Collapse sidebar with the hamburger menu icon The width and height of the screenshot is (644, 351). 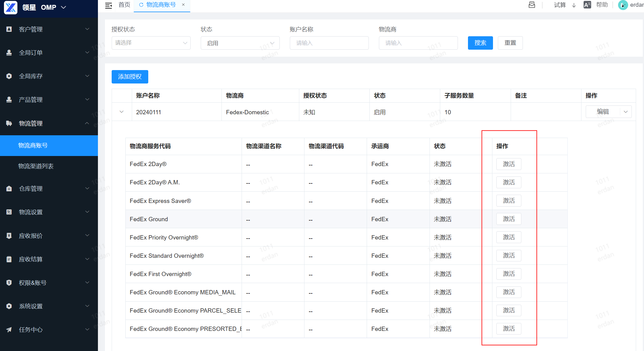pos(109,5)
